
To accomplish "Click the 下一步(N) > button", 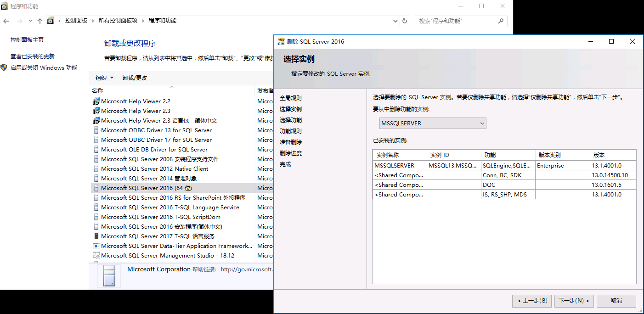I will pos(574,301).
